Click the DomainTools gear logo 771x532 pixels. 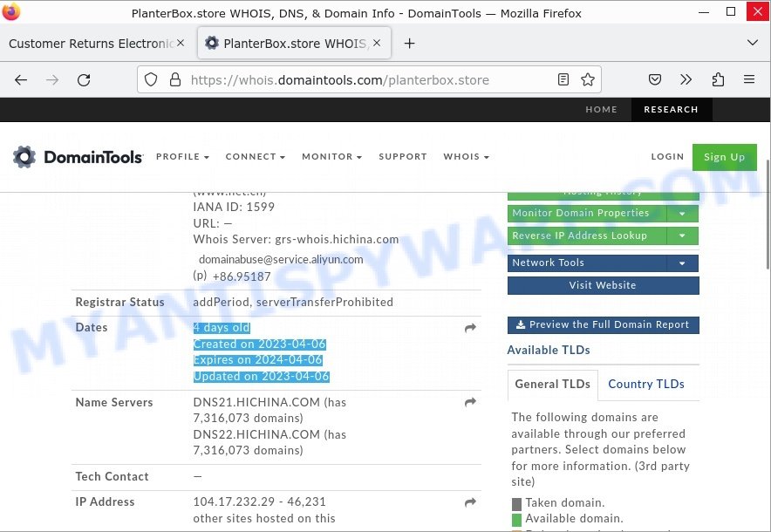click(x=24, y=157)
